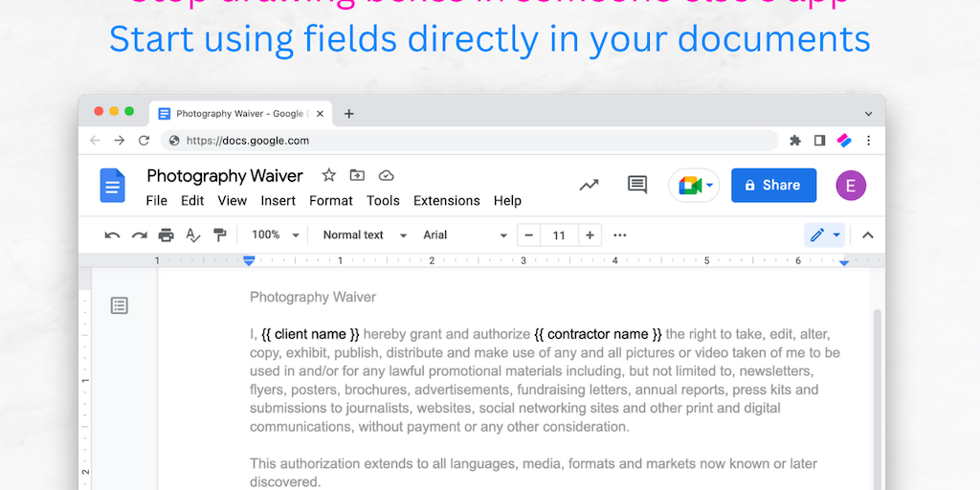Click the Redo arrow

coord(139,235)
